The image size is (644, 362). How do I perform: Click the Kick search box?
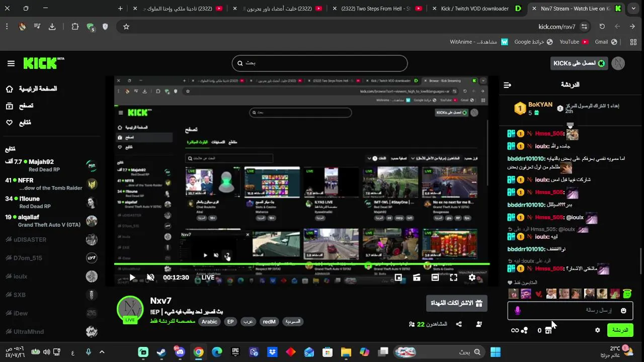[x=319, y=63]
